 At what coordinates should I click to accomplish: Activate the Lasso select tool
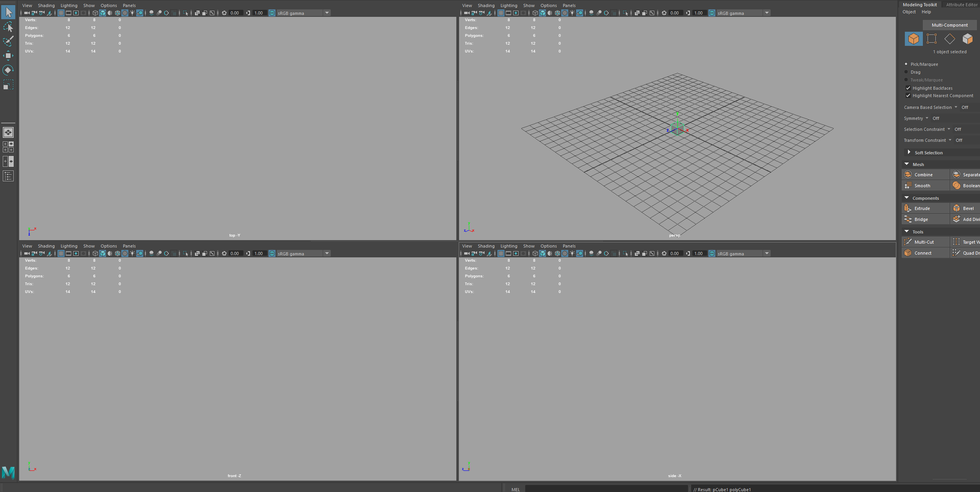point(8,27)
